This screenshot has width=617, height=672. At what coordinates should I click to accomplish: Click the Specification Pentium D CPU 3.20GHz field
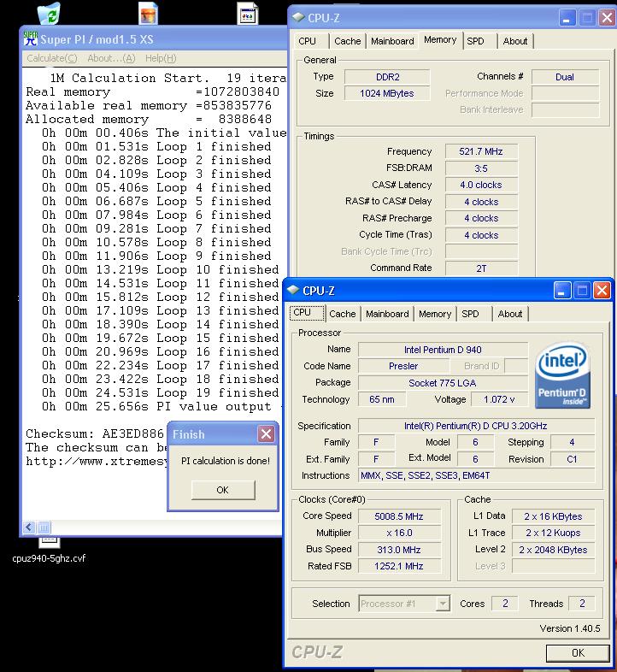[476, 426]
